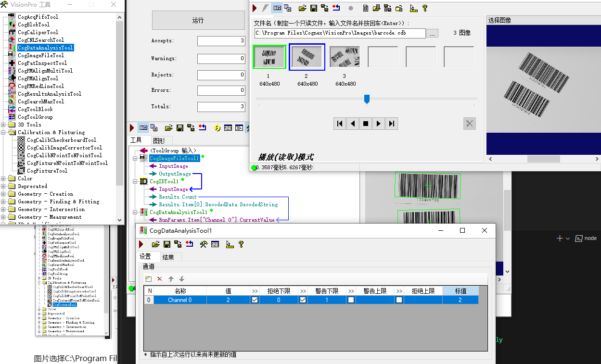Select CogCalibCheckerboardTool in the tree
The height and width of the screenshot is (364, 601).
pos(62,140)
